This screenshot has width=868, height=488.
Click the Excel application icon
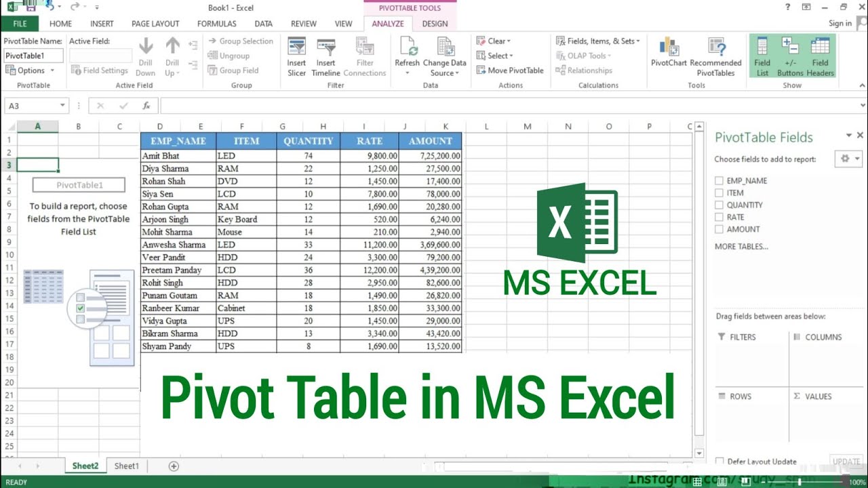12,7
